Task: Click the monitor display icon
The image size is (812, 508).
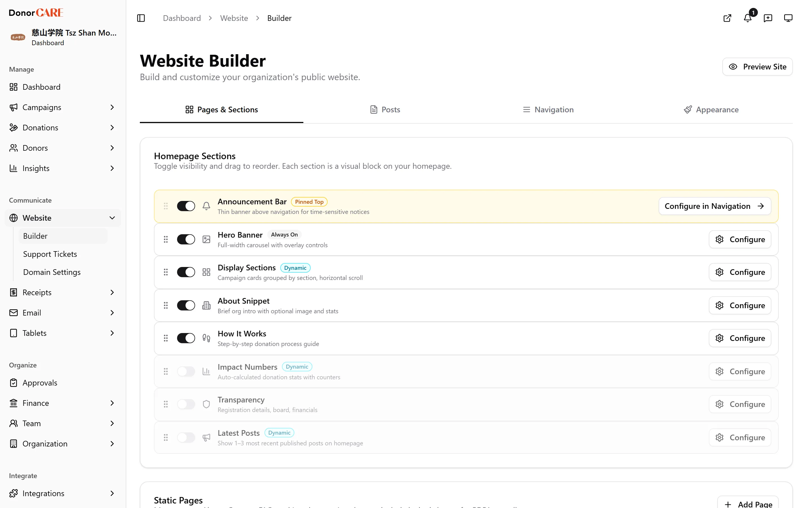Action: click(x=788, y=18)
